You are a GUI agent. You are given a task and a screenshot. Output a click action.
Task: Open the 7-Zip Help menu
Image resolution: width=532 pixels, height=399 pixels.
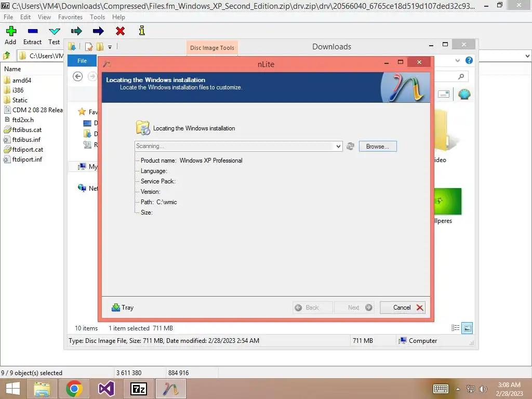(118, 17)
